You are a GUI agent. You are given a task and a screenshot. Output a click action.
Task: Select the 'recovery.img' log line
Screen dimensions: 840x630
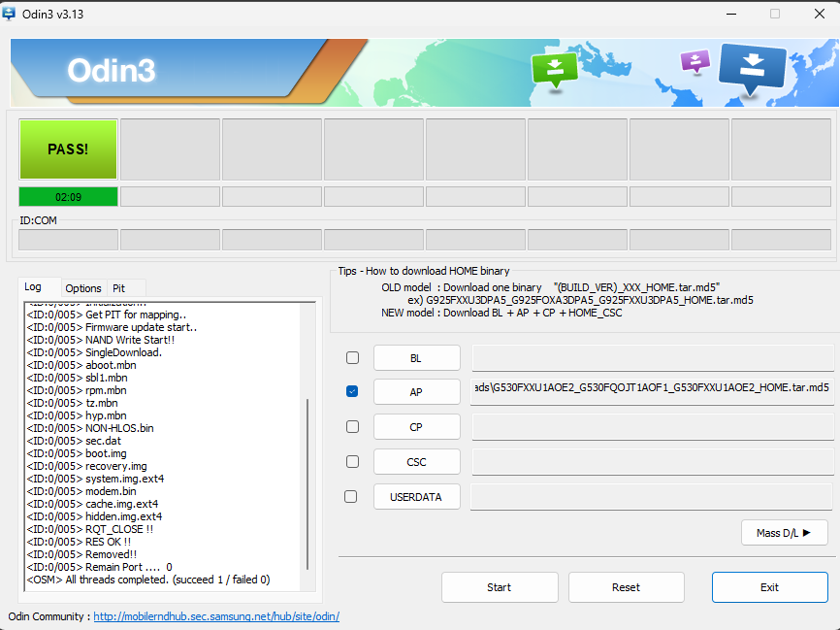tap(86, 466)
